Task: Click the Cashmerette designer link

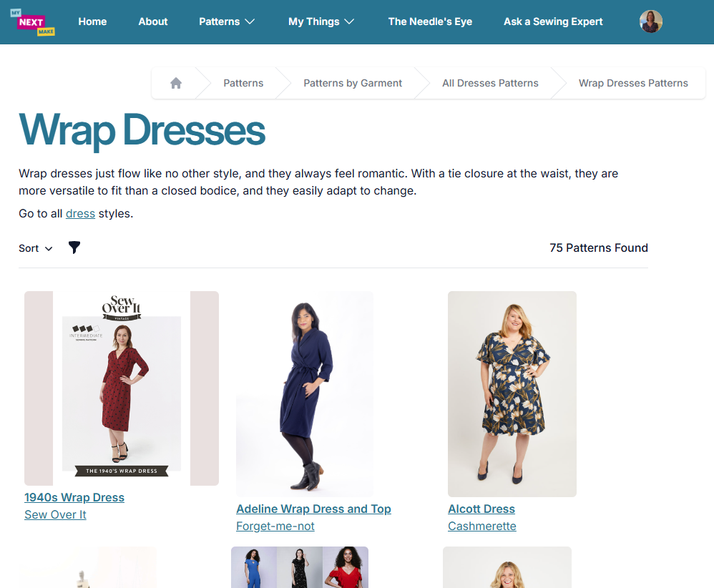Action: tap(481, 526)
